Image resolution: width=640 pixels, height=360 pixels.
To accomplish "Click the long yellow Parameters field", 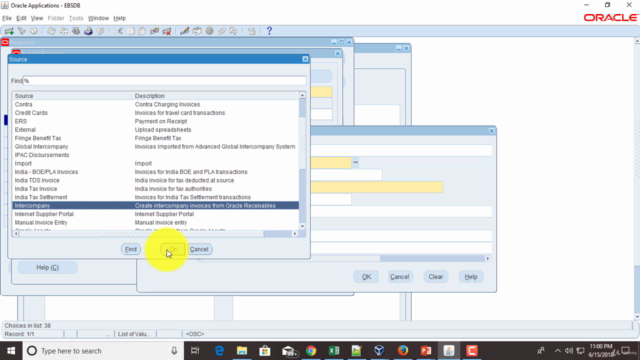I will [377, 187].
